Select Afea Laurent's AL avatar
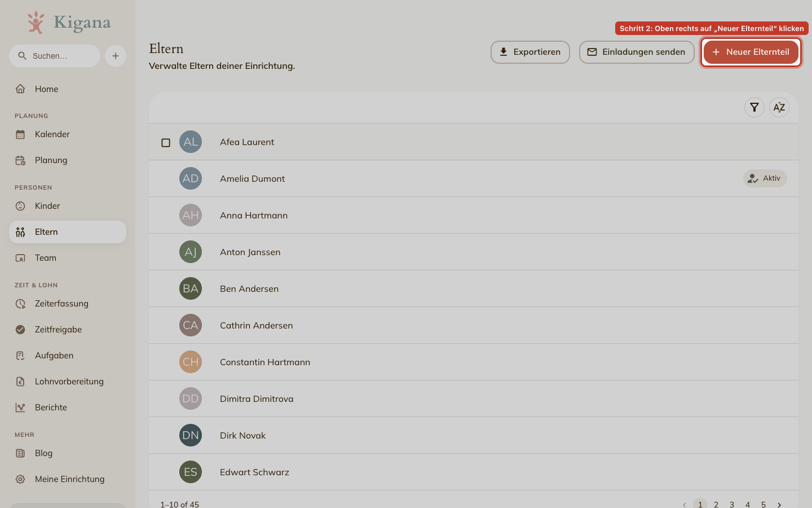Screen dimensions: 812x508 point(191,142)
